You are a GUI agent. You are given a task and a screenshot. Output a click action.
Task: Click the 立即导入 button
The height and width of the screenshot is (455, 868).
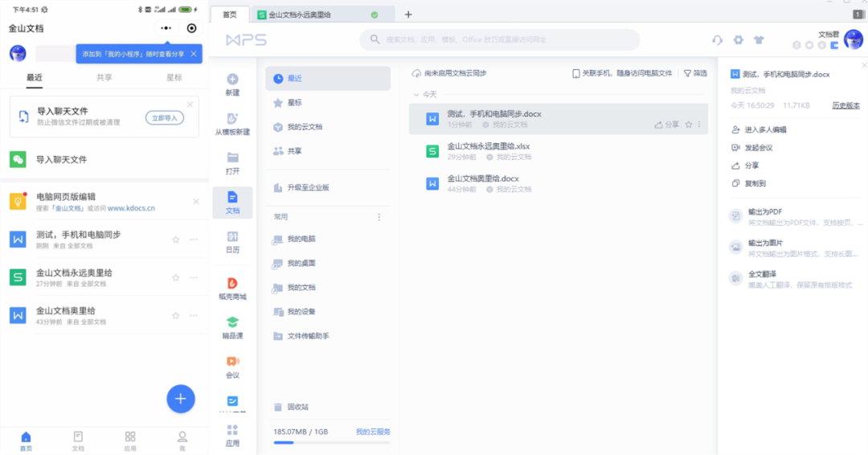click(x=165, y=118)
